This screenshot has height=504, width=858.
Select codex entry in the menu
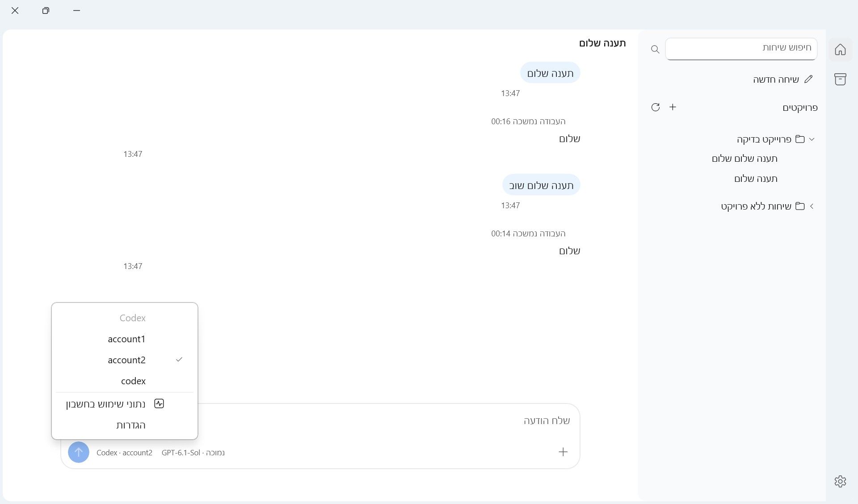coord(125,381)
